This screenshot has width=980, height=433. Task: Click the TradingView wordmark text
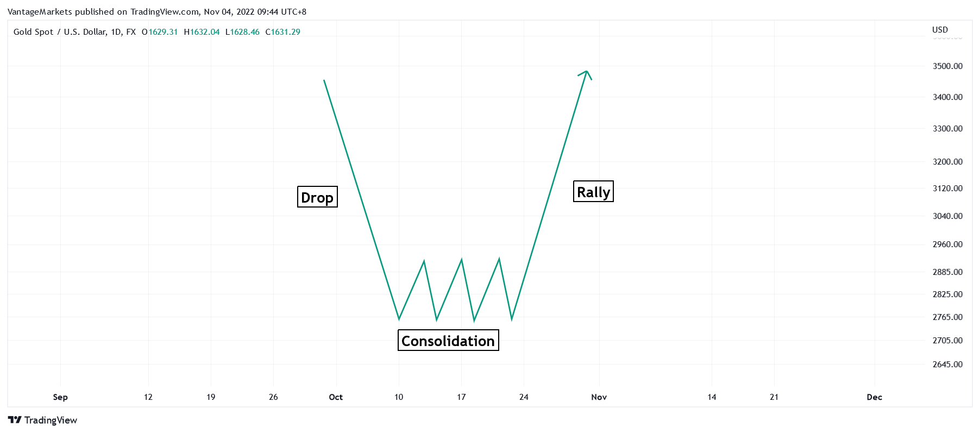coord(51,420)
